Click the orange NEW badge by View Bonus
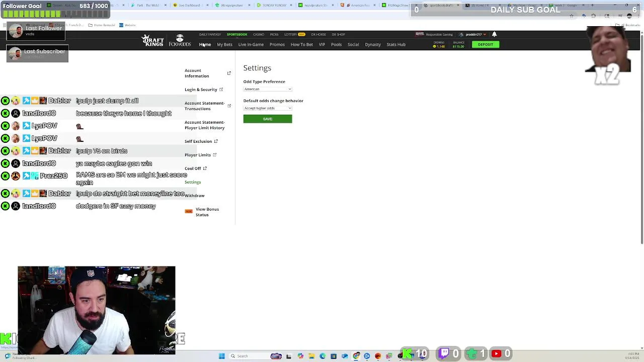 coord(189,212)
